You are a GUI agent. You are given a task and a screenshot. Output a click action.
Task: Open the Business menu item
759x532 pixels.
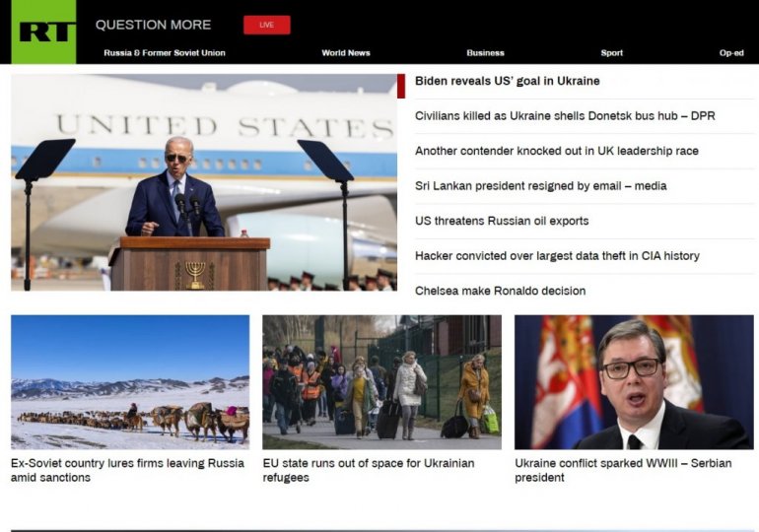tap(485, 53)
